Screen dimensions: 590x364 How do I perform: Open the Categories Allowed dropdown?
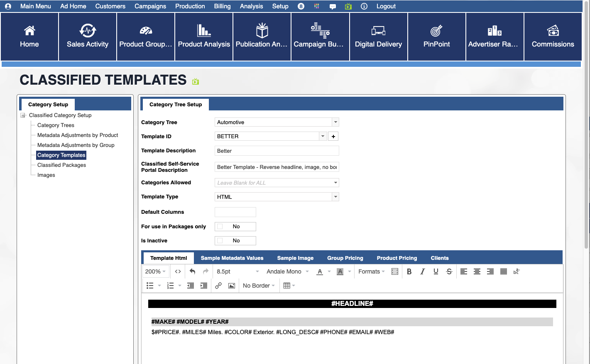[335, 183]
